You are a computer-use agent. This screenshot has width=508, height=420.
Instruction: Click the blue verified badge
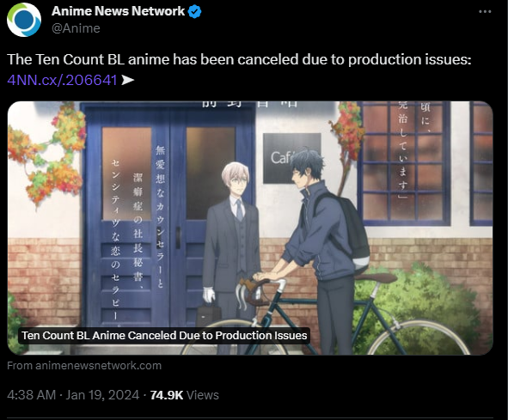point(195,12)
